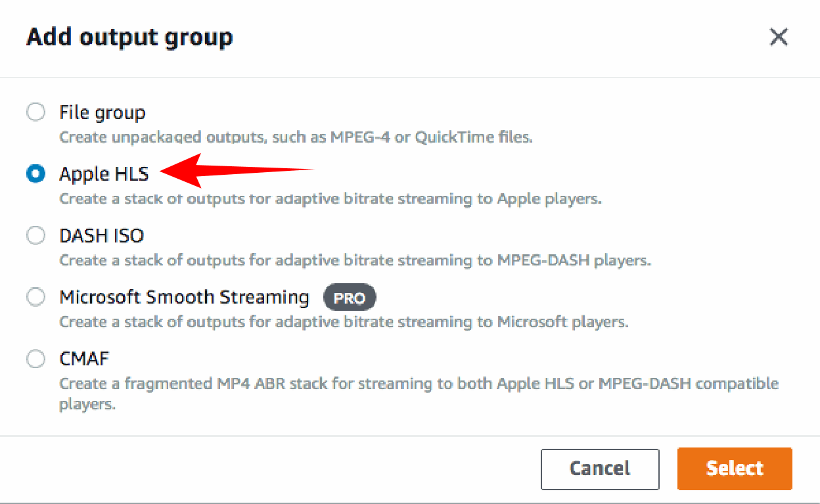820x504 pixels.
Task: Confirm with the orange Select button
Action: pos(735,469)
